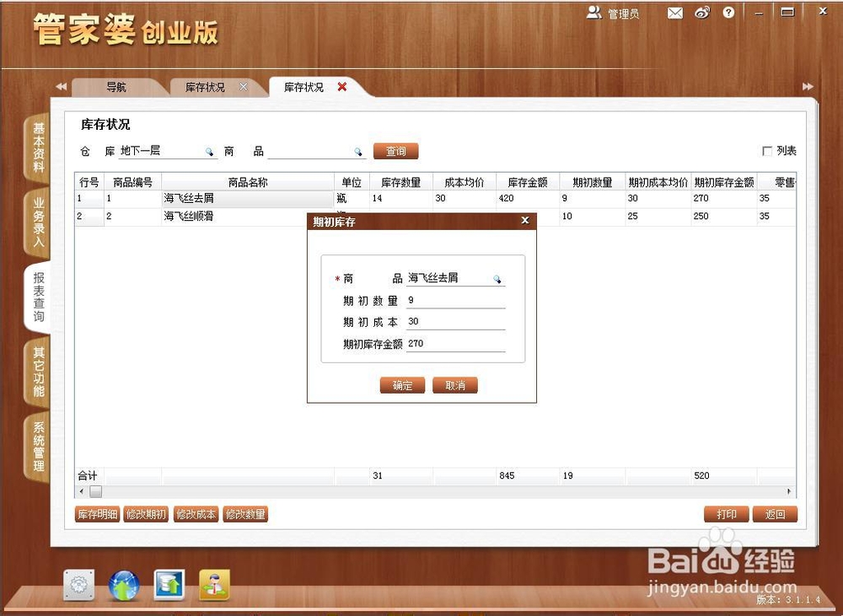Open the globe update icon at bottom
The height and width of the screenshot is (616, 843).
point(124,586)
